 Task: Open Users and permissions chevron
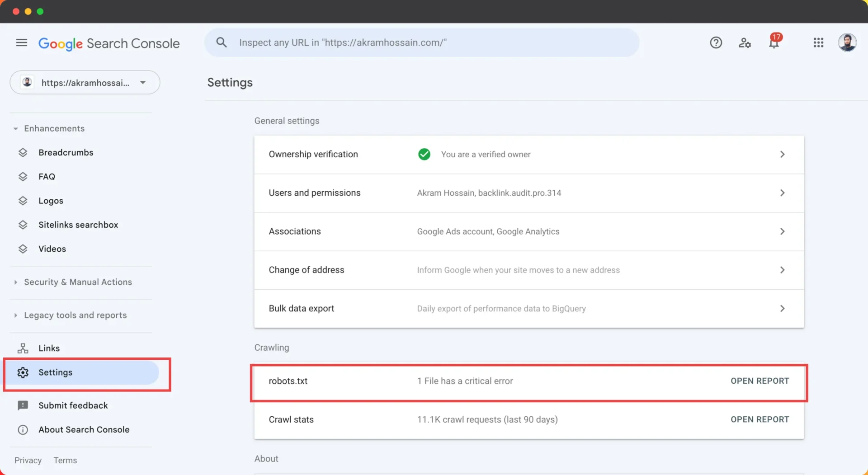[x=782, y=193]
